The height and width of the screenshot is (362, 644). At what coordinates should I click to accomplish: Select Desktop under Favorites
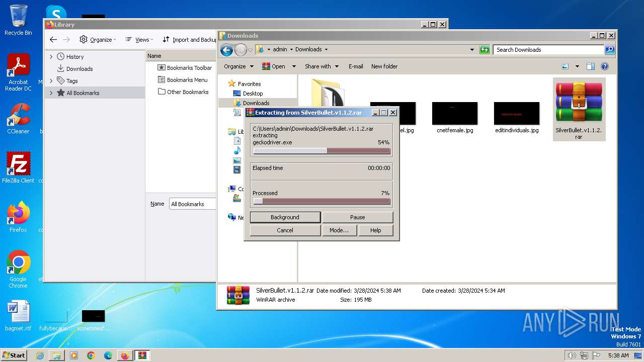coord(248,94)
